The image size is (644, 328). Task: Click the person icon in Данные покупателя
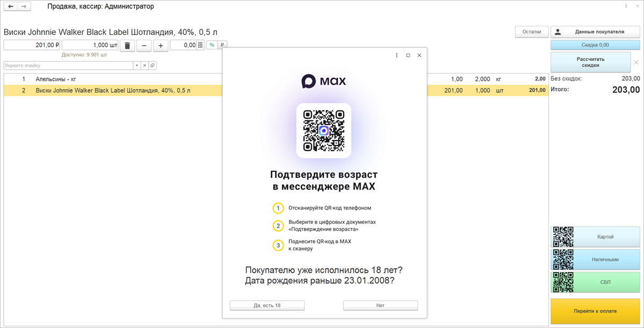558,32
